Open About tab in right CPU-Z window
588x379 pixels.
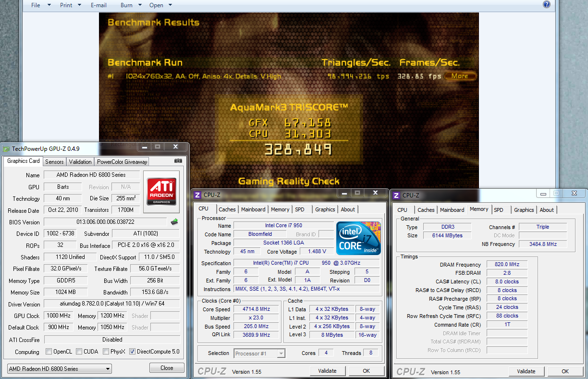547,210
